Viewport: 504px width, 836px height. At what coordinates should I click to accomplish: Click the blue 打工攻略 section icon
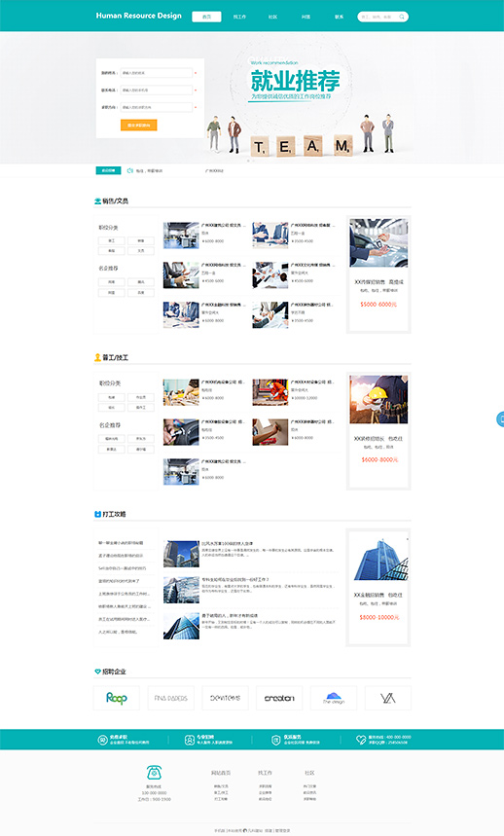(x=97, y=514)
